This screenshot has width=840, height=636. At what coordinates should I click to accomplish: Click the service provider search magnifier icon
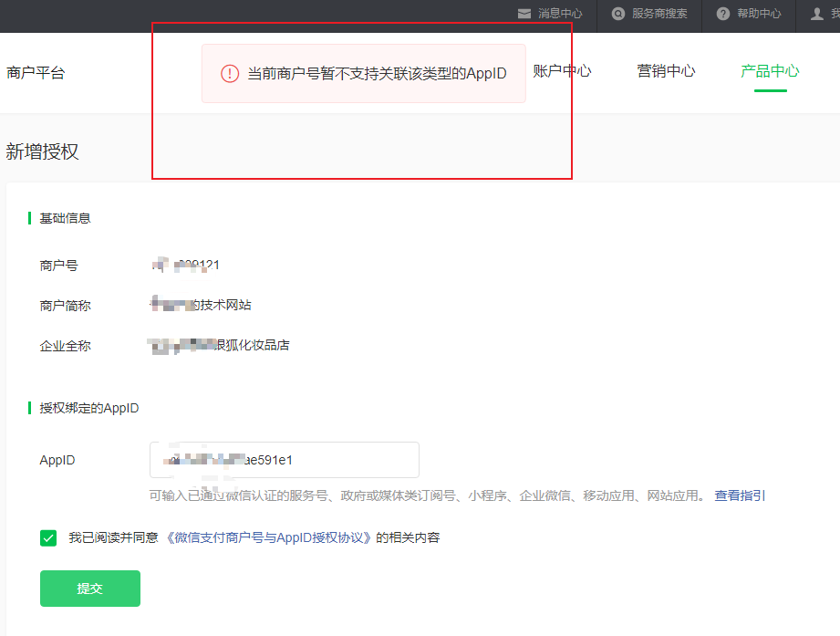618,14
